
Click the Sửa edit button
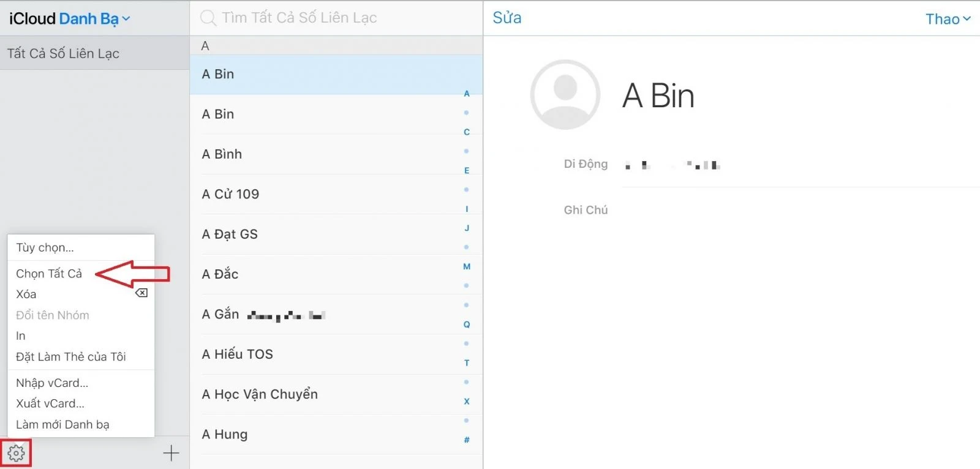pos(507,18)
